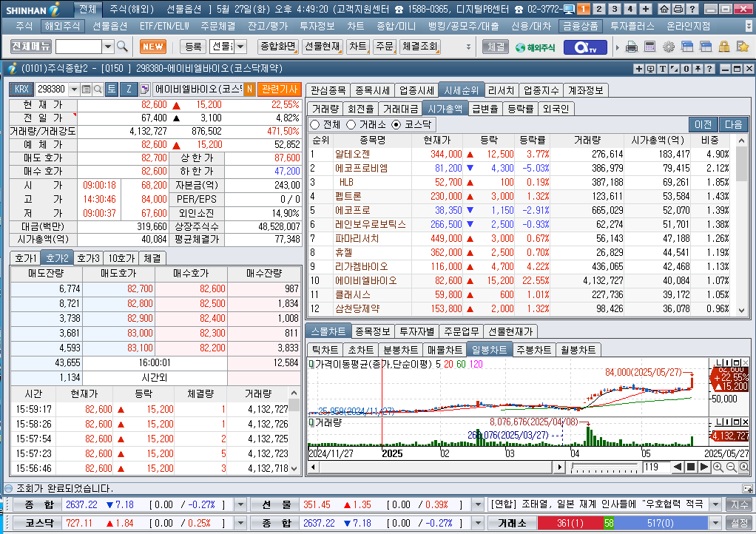
Task: Toggle the Z button beside the stock code
Action: (129, 89)
